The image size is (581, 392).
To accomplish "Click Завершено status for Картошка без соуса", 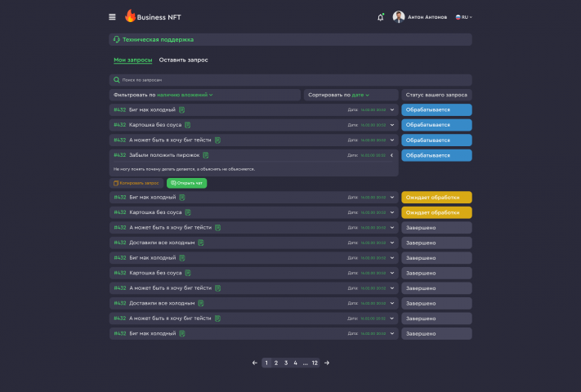I will point(436,273).
